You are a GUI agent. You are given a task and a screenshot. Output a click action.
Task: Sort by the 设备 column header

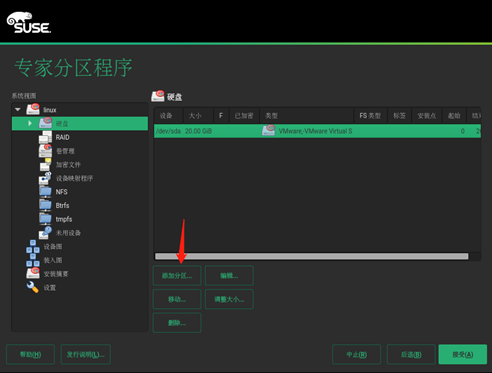pos(168,116)
